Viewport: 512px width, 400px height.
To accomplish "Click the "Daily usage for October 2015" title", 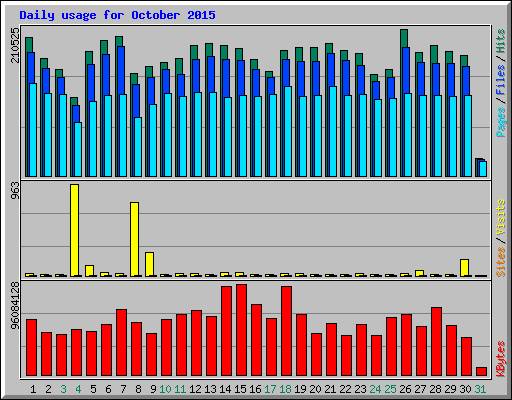I will pyautogui.click(x=117, y=15).
